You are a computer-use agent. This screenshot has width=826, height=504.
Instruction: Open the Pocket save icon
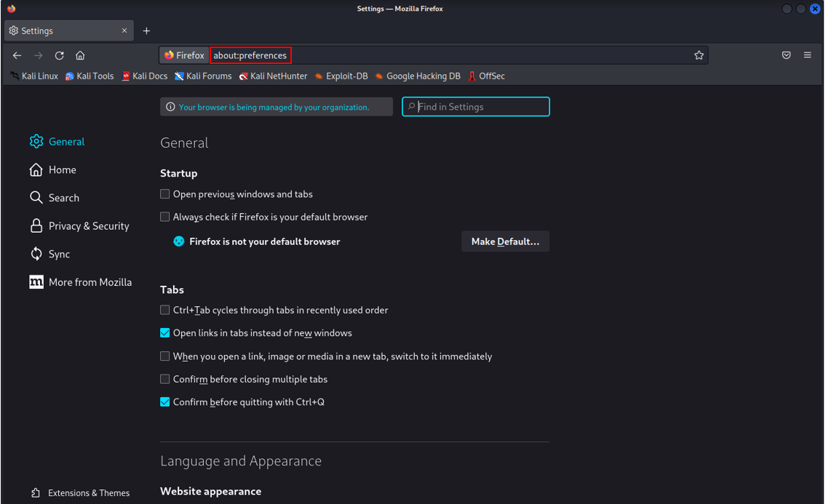[x=786, y=55]
